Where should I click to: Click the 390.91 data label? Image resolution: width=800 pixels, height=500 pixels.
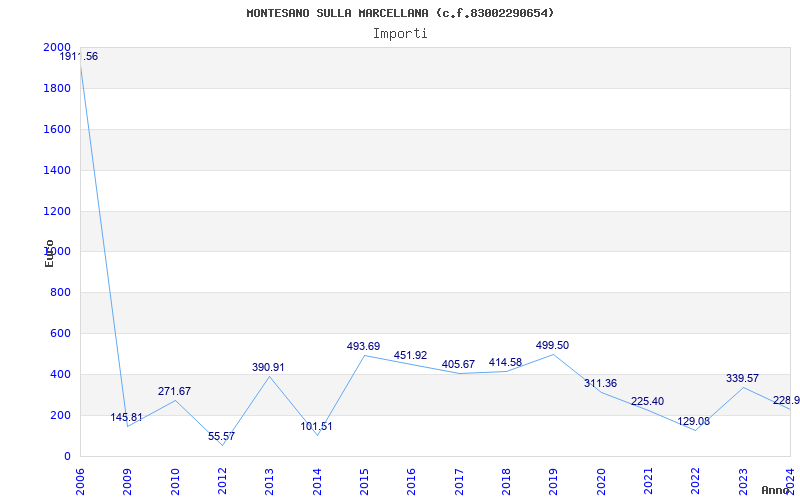(268, 367)
